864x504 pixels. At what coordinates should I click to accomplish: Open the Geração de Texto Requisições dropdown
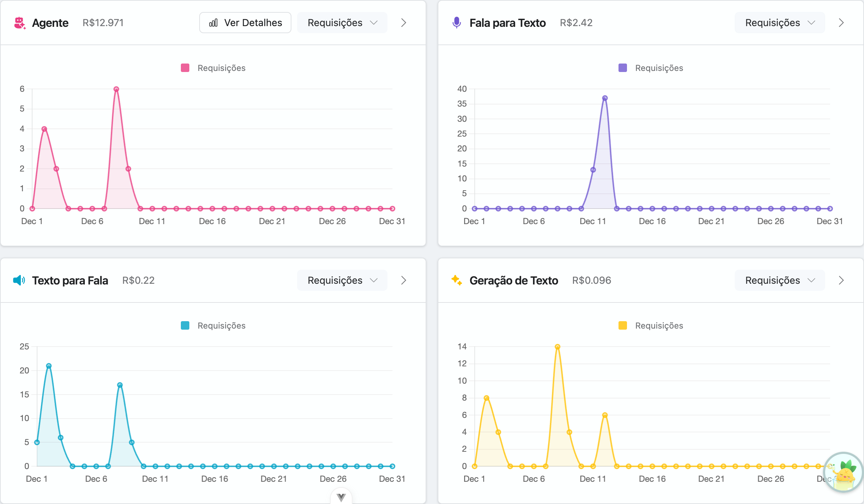click(780, 280)
